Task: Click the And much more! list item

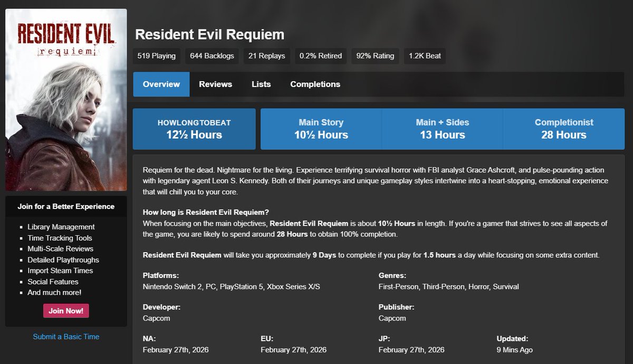Action: click(55, 292)
